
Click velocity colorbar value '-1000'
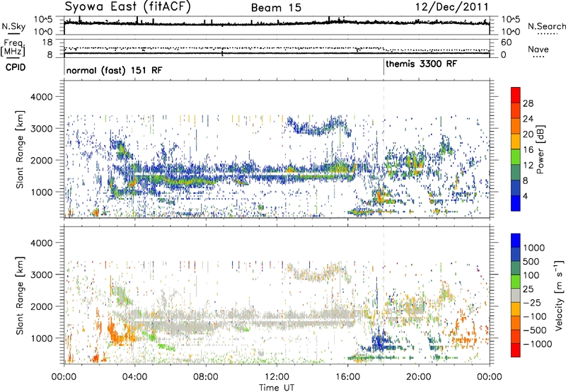click(537, 344)
